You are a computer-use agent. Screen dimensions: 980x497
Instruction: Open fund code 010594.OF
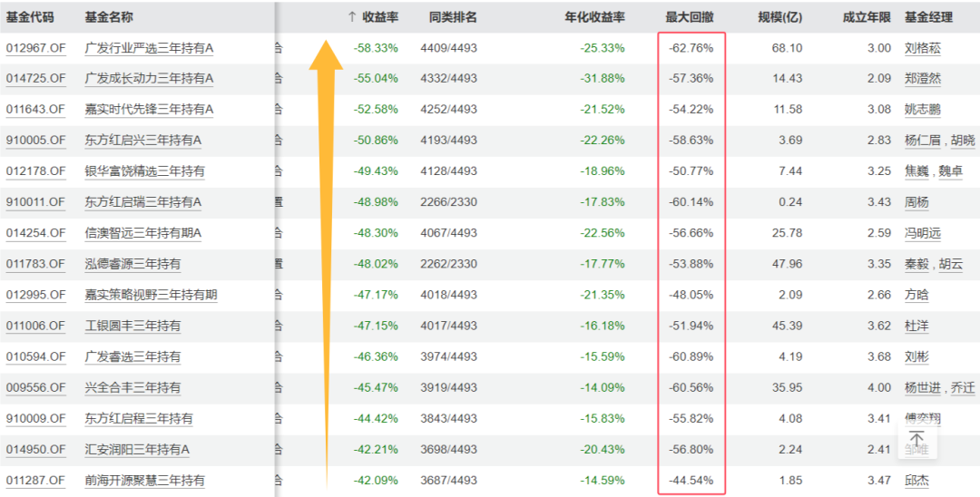(x=35, y=357)
